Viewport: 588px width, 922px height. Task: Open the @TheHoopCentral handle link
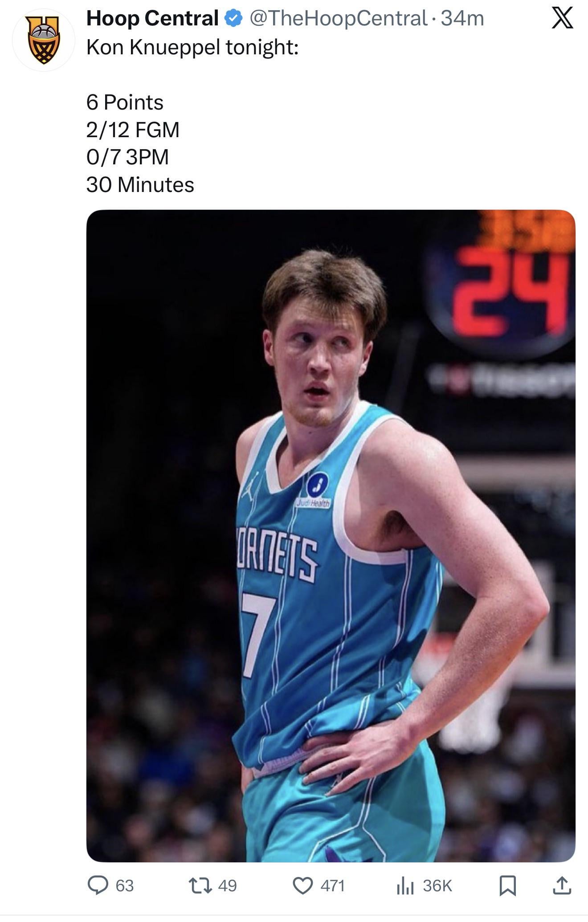(x=338, y=19)
